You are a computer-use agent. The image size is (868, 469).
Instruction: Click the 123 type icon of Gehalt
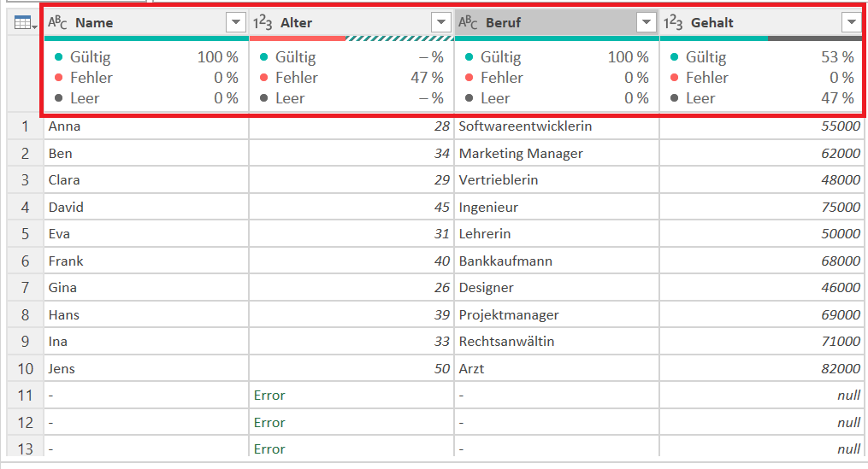pyautogui.click(x=672, y=23)
